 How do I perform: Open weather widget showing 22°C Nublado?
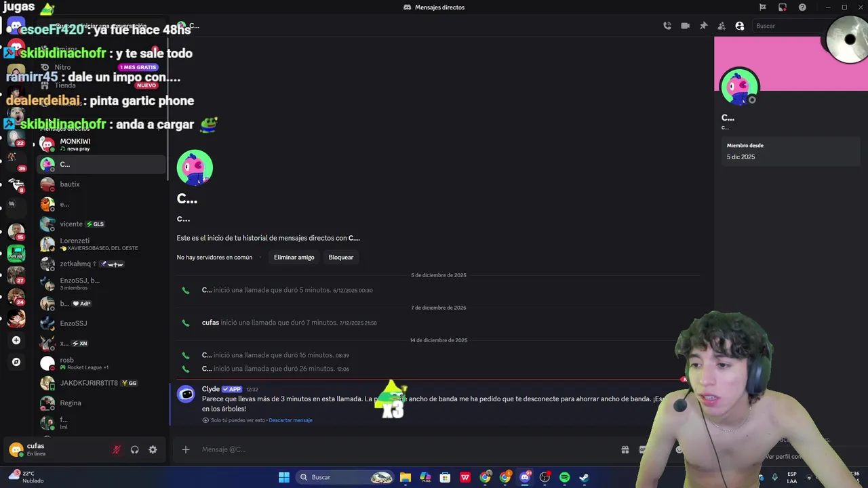click(26, 477)
